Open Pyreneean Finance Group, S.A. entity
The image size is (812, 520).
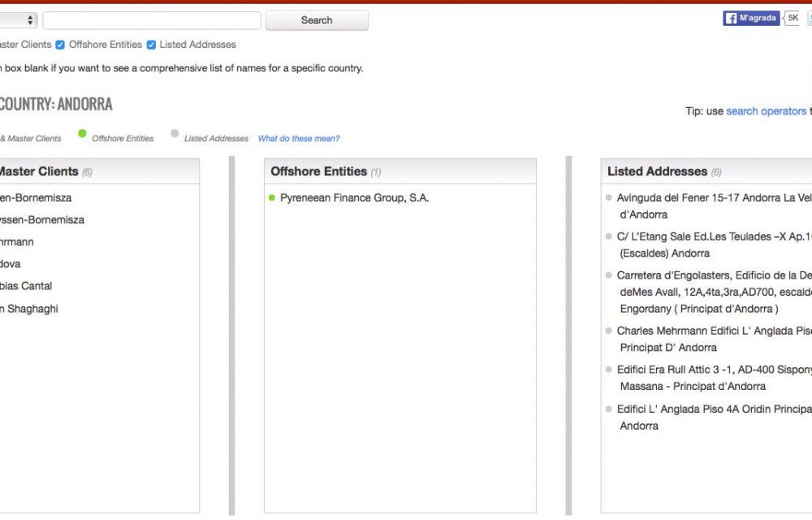[354, 198]
